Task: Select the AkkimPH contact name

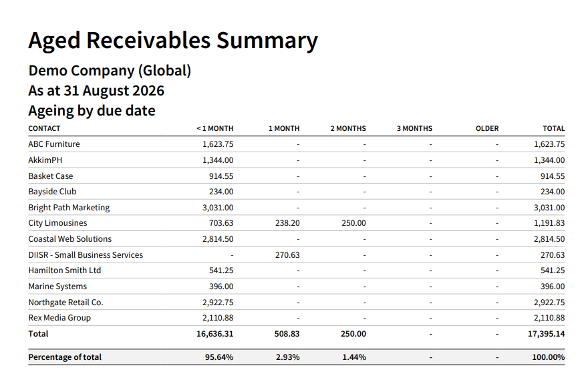Action: click(x=45, y=160)
